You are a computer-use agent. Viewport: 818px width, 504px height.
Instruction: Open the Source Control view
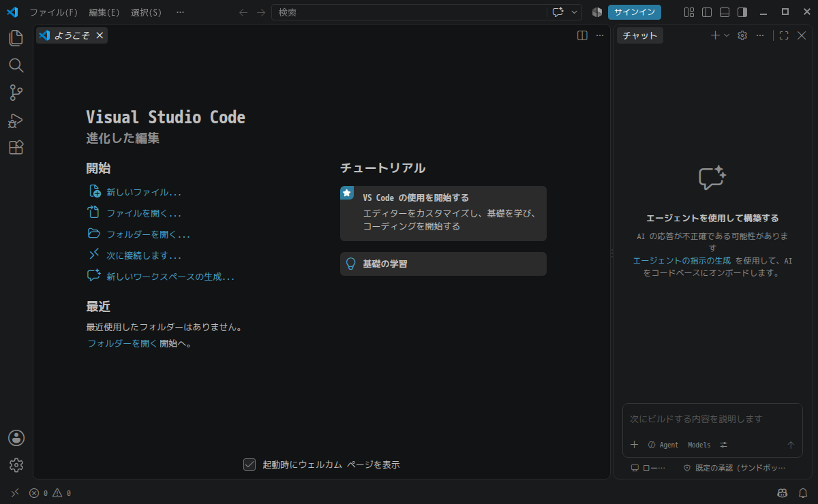(16, 93)
